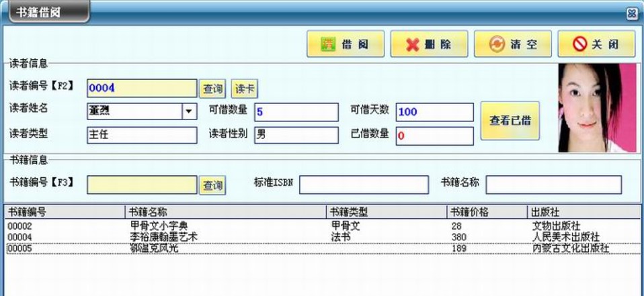Sort by 出版社 column header

tap(585, 212)
